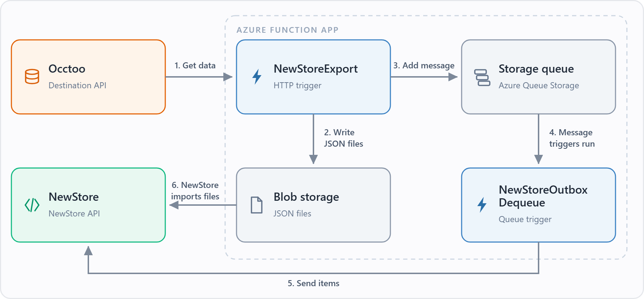The width and height of the screenshot is (644, 299).
Task: Select the NewStore title text
Action: (x=74, y=197)
